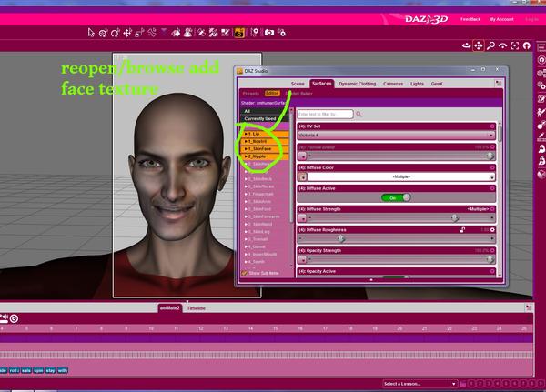
Task: Select the Region Navigator figure tool
Action: point(188,33)
